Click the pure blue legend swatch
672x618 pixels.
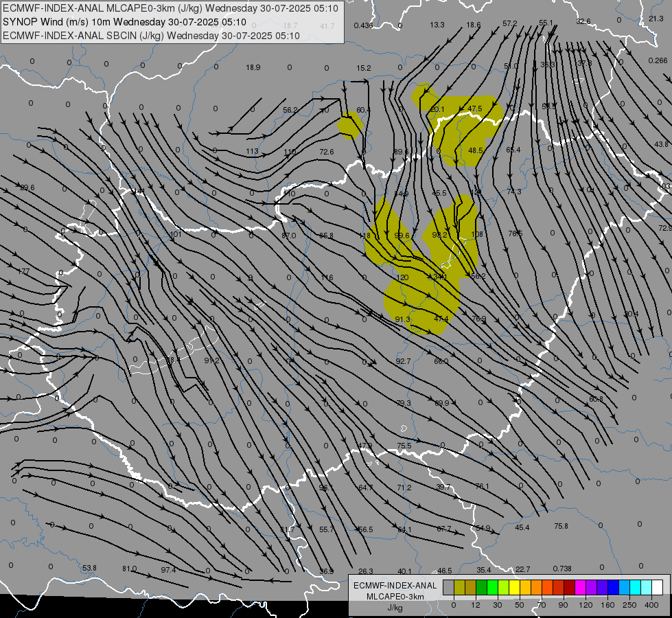[x=614, y=587]
